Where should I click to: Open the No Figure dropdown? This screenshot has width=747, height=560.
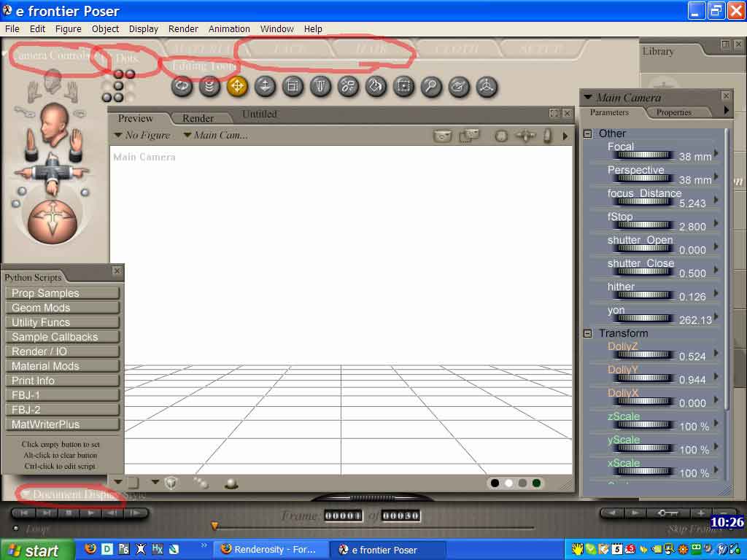click(142, 135)
